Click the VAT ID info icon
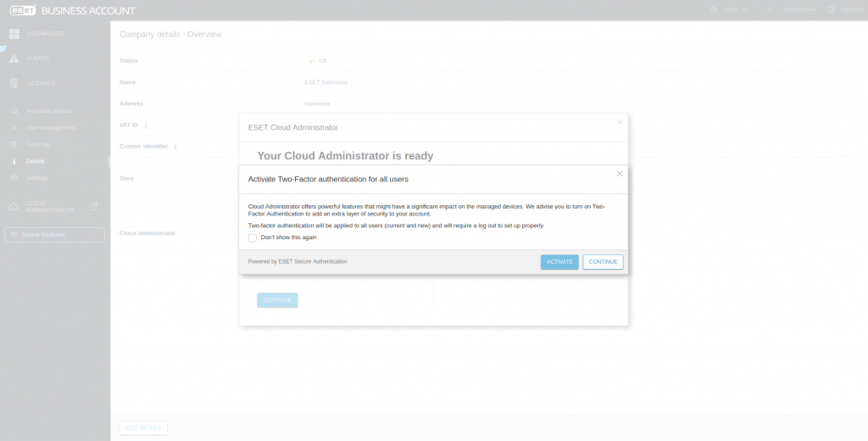The height and width of the screenshot is (441, 868). [x=146, y=126]
